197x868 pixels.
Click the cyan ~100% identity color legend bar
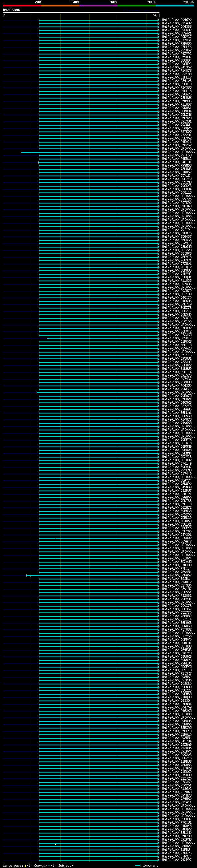(x=175, y=6)
